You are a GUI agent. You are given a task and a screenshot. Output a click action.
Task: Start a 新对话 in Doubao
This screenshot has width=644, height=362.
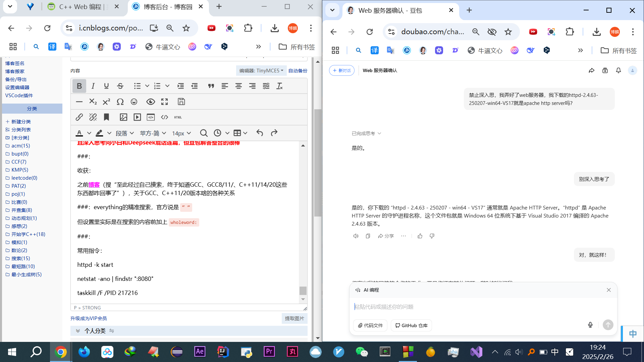tap(341, 70)
